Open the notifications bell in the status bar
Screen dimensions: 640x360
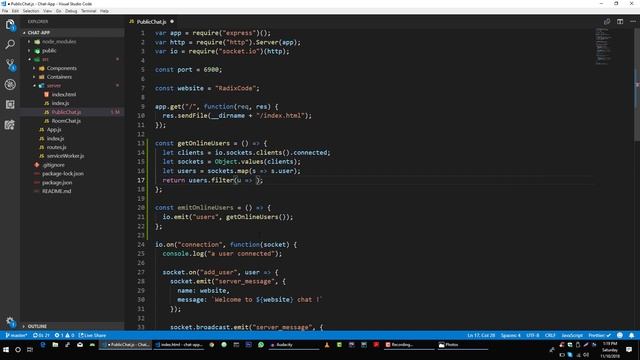(x=631, y=336)
